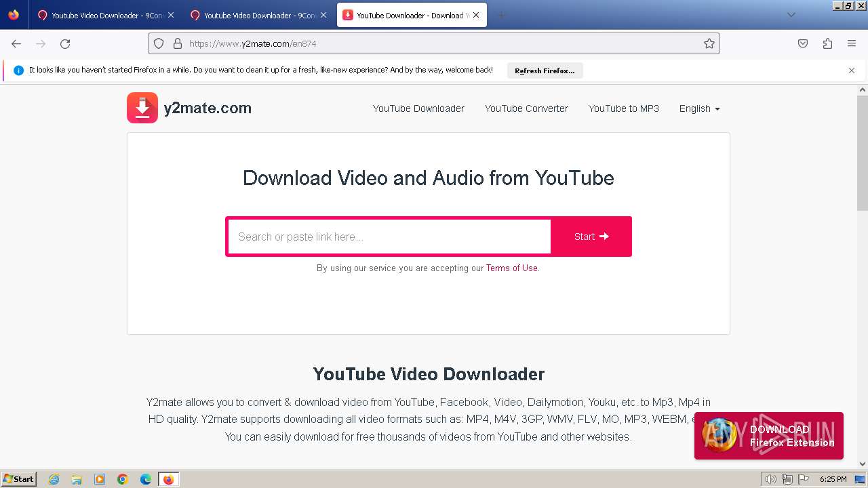Image resolution: width=868 pixels, height=488 pixels.
Task: Open the YouTube Downloader nav link
Action: point(418,108)
